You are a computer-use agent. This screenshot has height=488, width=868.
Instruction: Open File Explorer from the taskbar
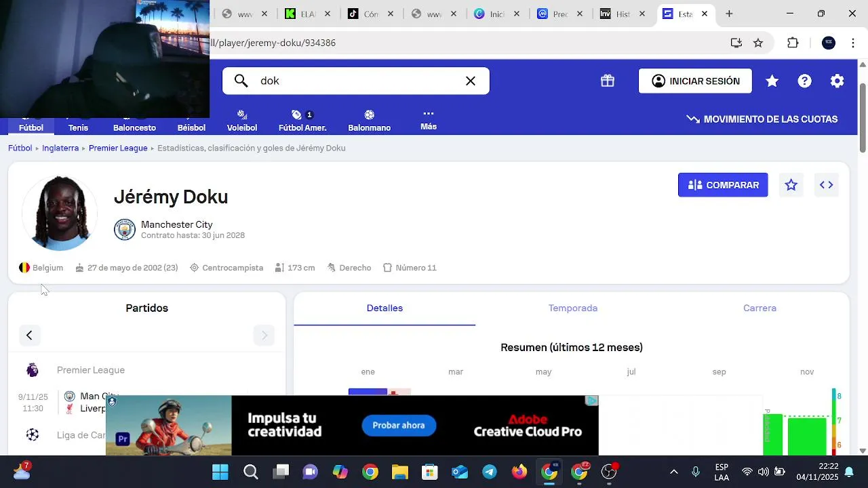coord(400,472)
